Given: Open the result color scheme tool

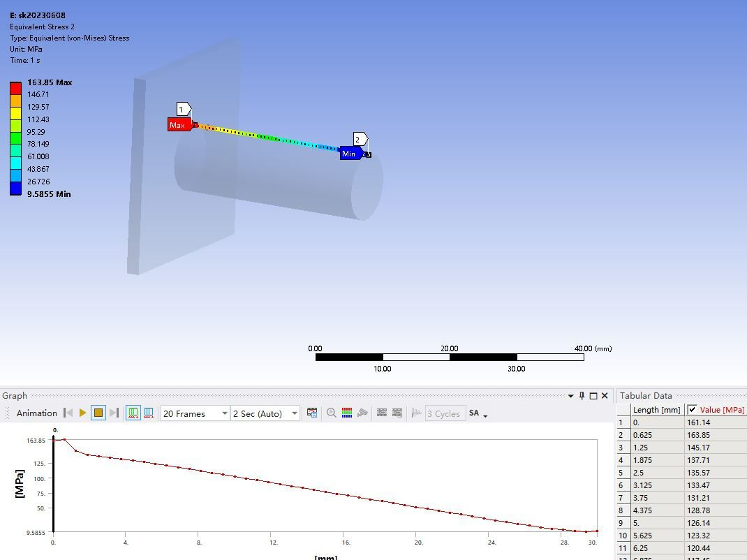Looking at the screenshot, I should coord(346,413).
